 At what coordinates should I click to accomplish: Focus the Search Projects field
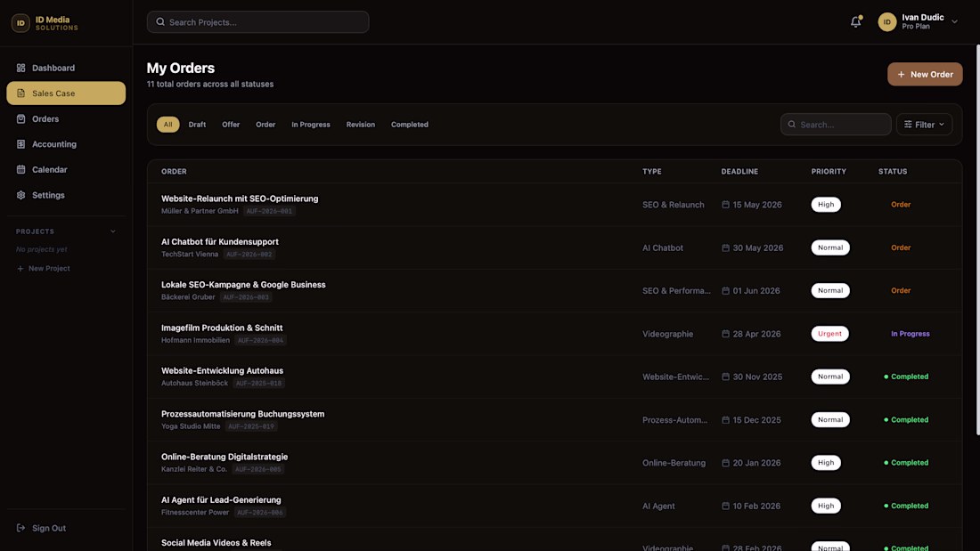point(258,22)
